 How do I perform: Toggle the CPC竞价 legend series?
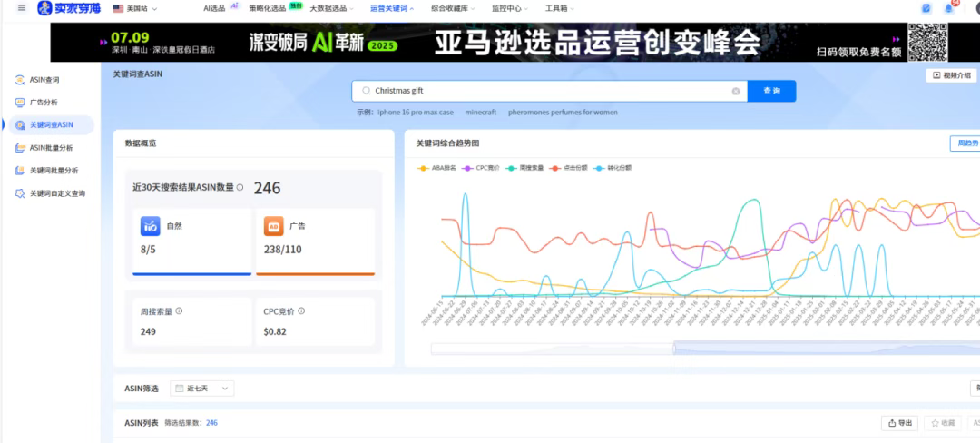point(480,168)
